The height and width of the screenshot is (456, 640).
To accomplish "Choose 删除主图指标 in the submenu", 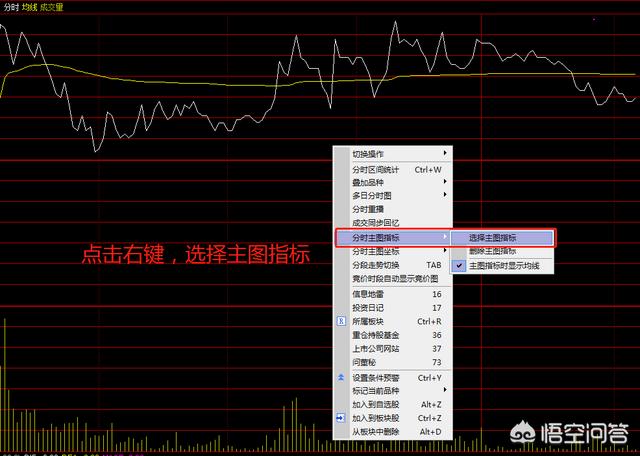I will (x=502, y=251).
